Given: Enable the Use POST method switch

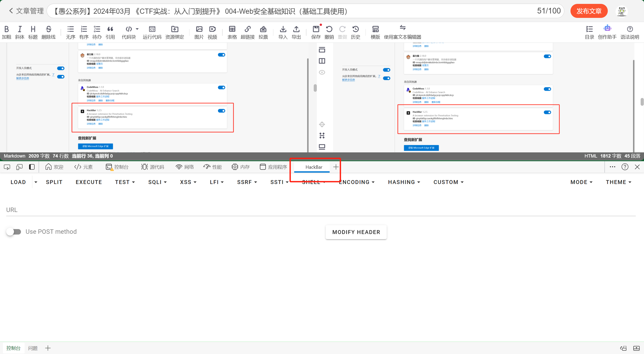Looking at the screenshot, I should pyautogui.click(x=14, y=232).
